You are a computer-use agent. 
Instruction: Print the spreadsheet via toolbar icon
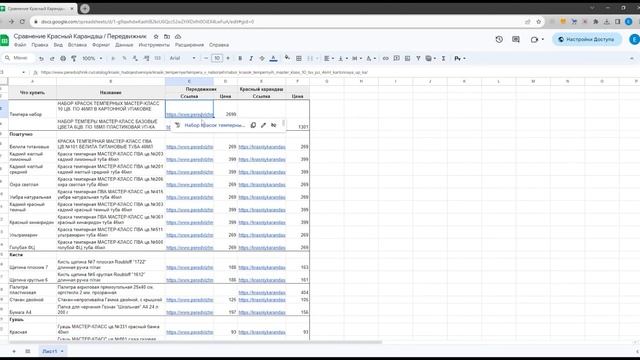63,58
